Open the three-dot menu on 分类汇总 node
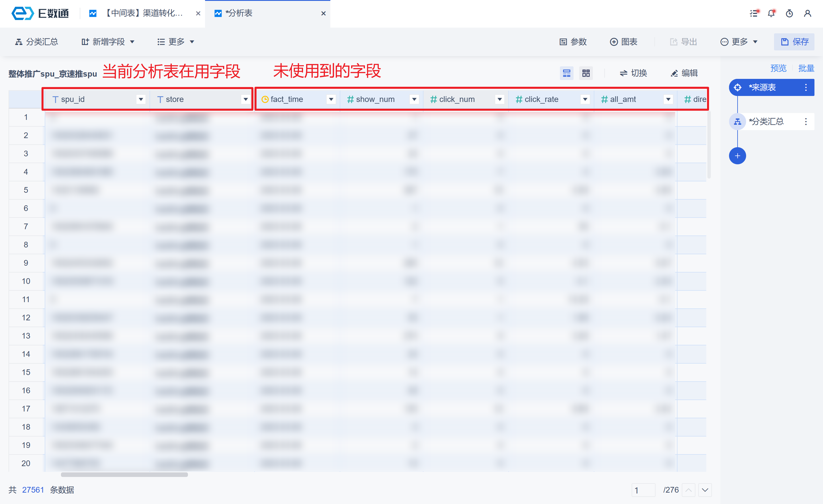The height and width of the screenshot is (504, 823). click(806, 122)
